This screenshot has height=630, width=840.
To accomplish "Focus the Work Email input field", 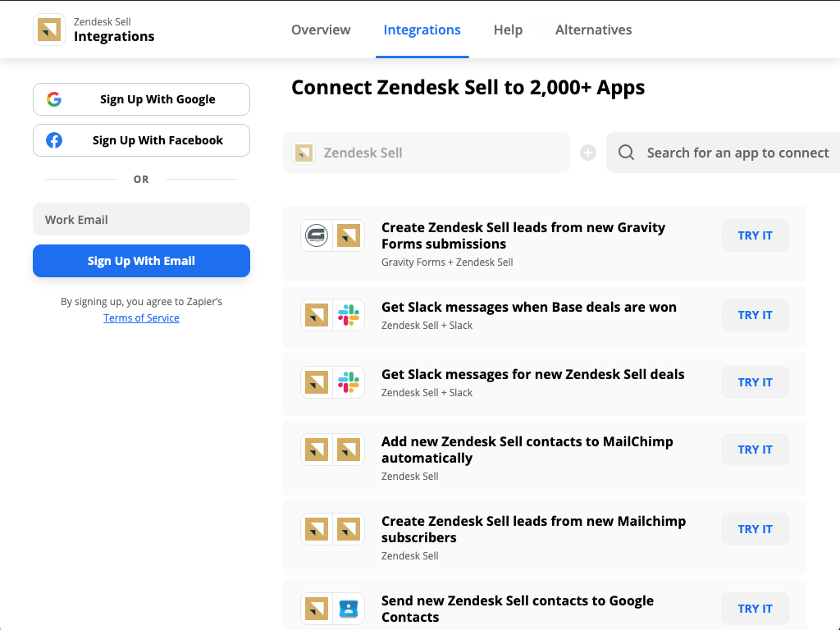I will click(x=141, y=220).
